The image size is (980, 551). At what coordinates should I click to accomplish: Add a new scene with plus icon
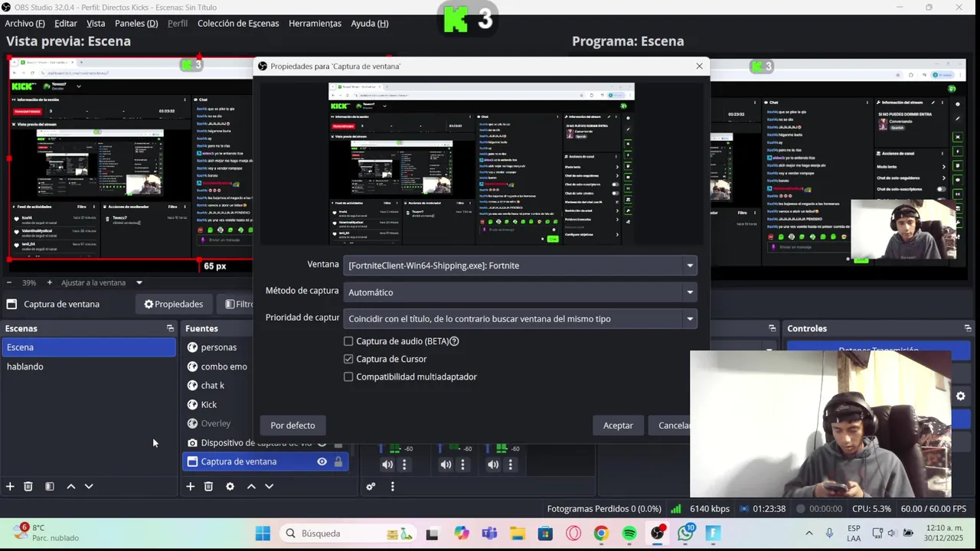click(10, 486)
